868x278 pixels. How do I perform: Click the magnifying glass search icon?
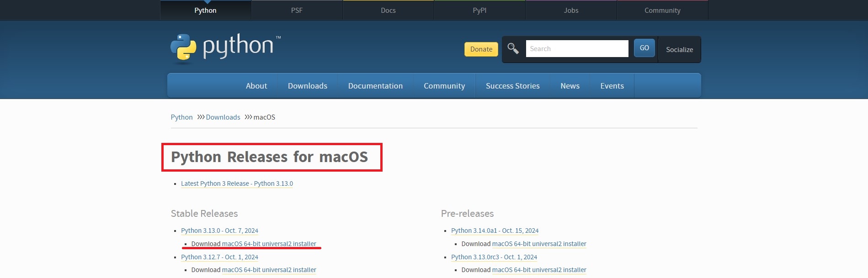point(513,48)
